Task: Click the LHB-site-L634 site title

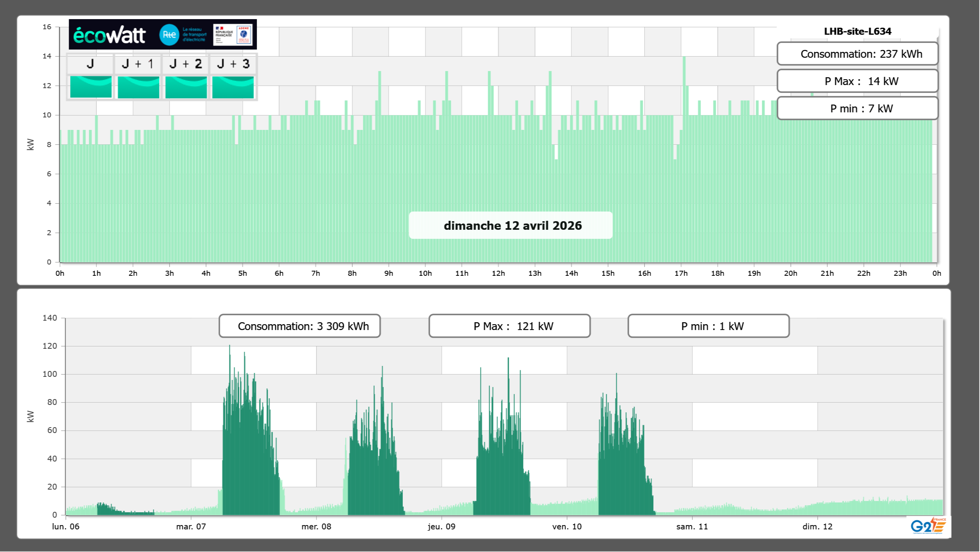Action: click(x=857, y=31)
